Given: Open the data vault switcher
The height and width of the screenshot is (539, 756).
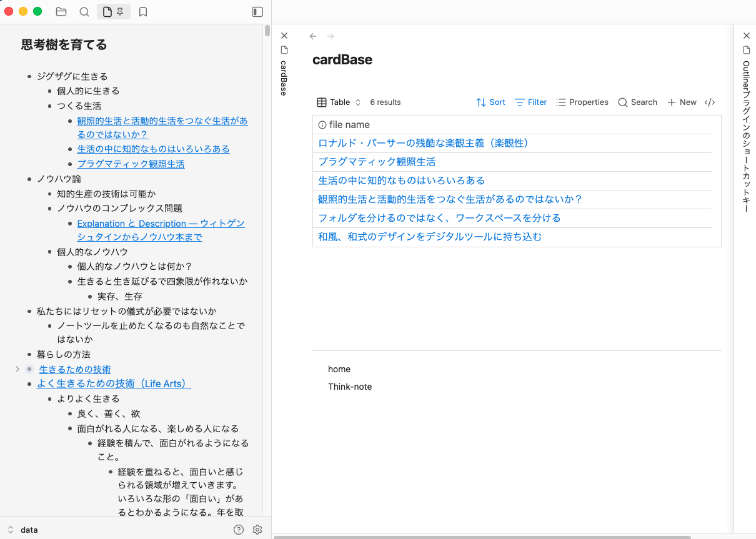Looking at the screenshot, I should (24, 530).
